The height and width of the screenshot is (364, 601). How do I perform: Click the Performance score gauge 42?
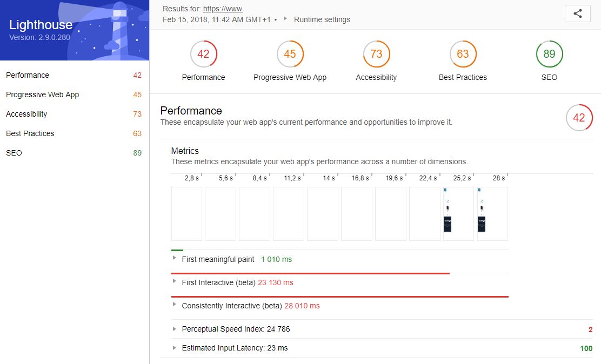pyautogui.click(x=203, y=54)
